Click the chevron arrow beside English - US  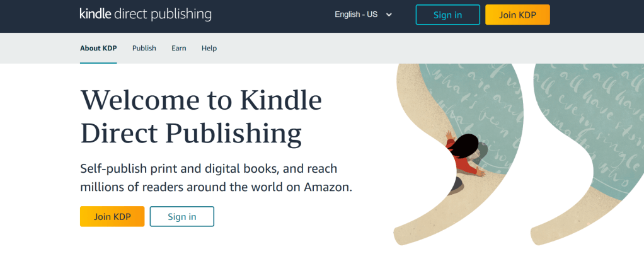click(389, 14)
